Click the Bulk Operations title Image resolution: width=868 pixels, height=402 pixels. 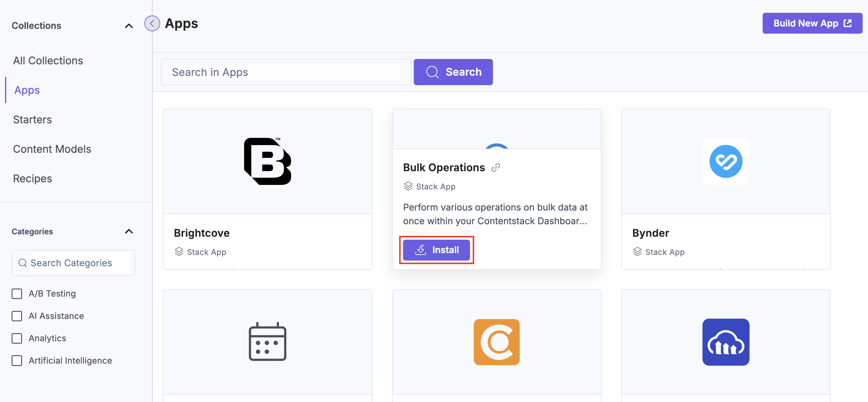click(x=444, y=167)
